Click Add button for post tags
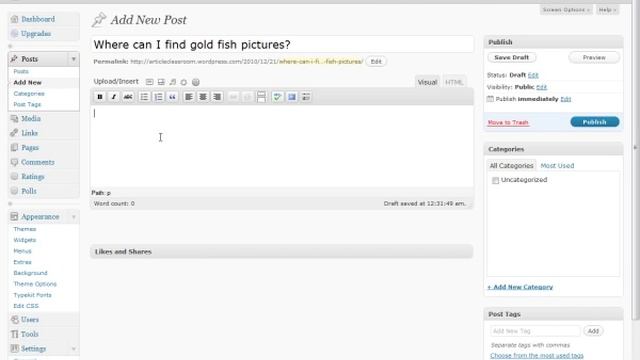Image resolution: width=640 pixels, height=360 pixels. [593, 331]
